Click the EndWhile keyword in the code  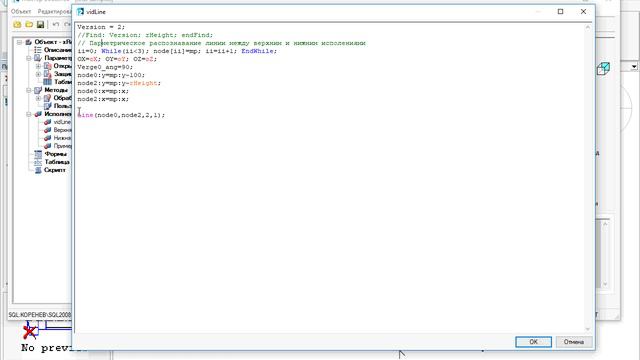pos(257,51)
